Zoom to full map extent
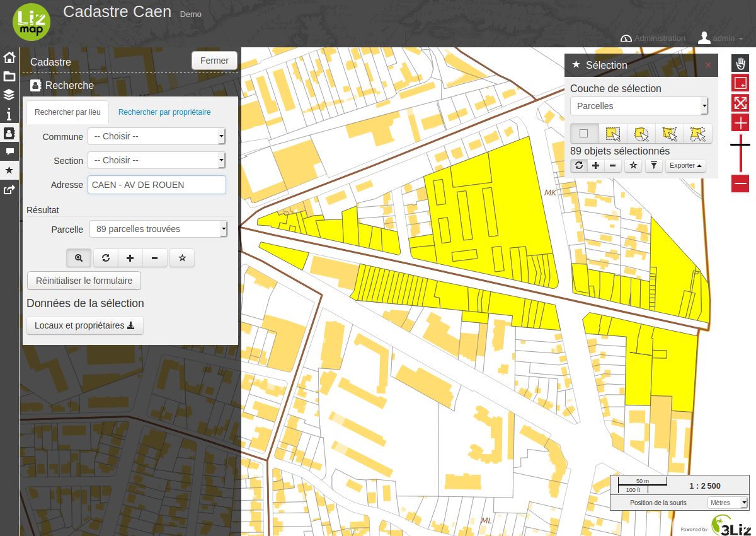 740,103
